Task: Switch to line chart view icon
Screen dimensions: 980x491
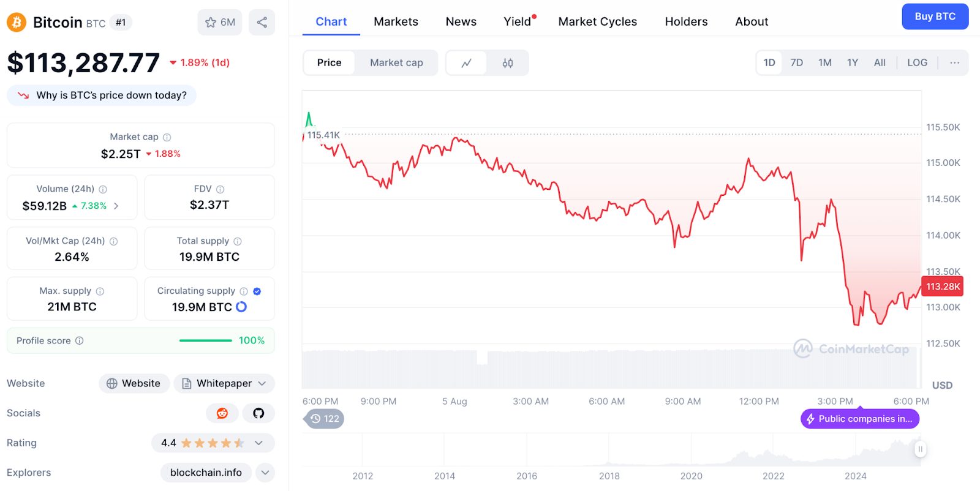Action: coord(467,63)
